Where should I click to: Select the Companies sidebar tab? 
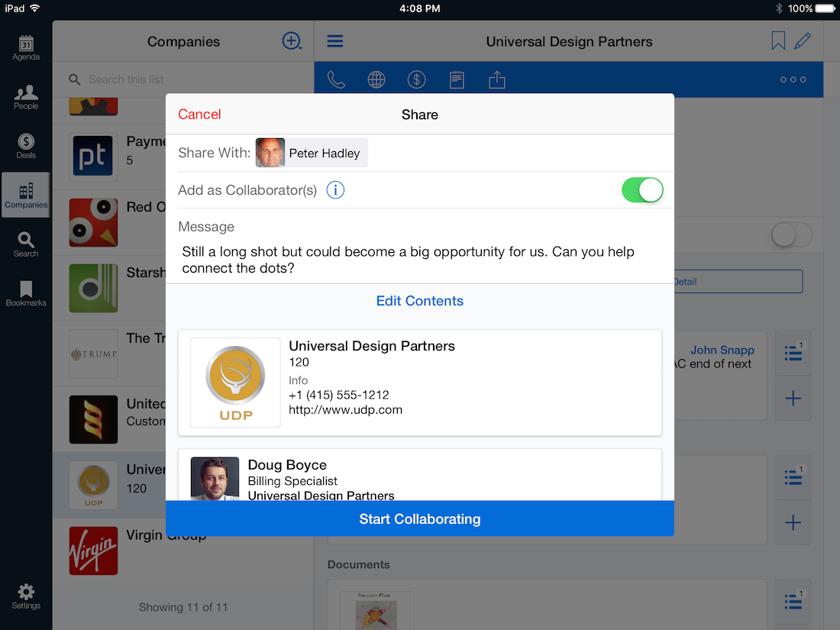[26, 195]
